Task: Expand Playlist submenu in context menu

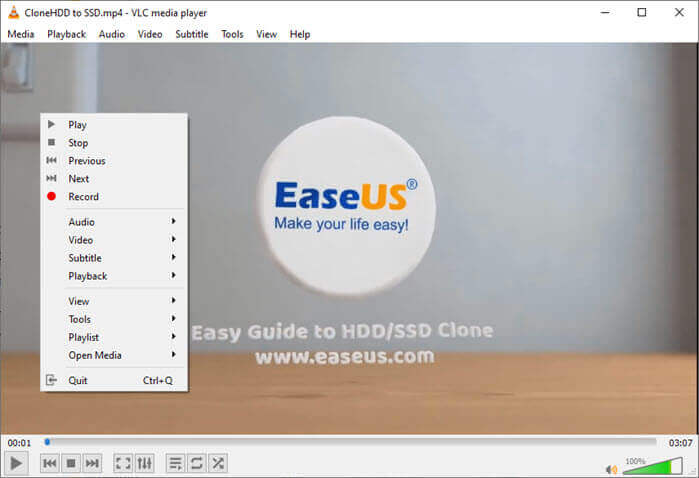Action: point(114,337)
